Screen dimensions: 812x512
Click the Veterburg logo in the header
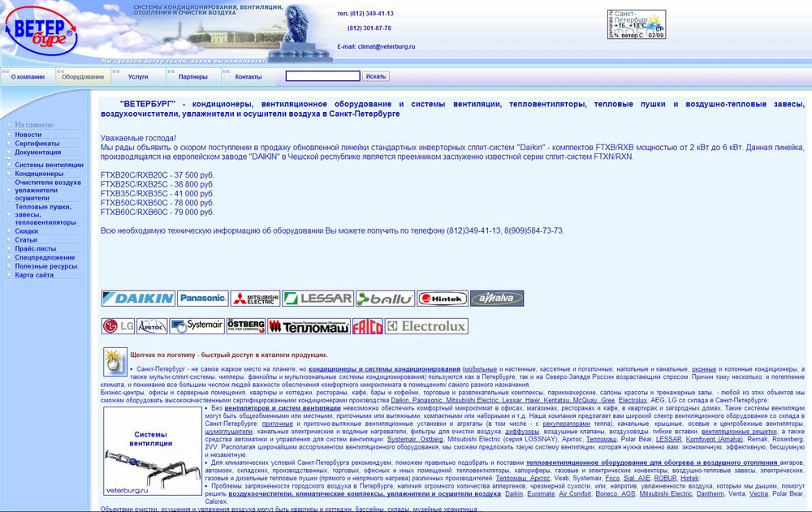tap(41, 32)
